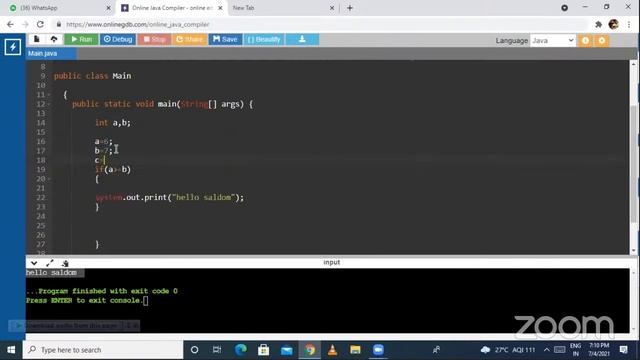The width and height of the screenshot is (640, 360).
Task: Open a new browser tab with plus
Action: point(350,8)
